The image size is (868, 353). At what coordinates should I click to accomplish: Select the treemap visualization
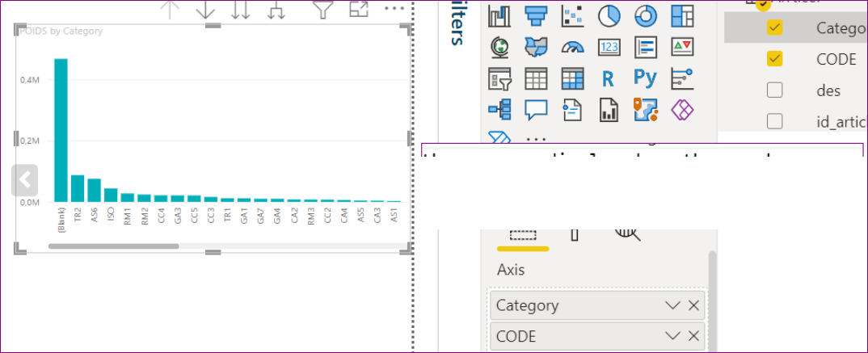coord(682,16)
